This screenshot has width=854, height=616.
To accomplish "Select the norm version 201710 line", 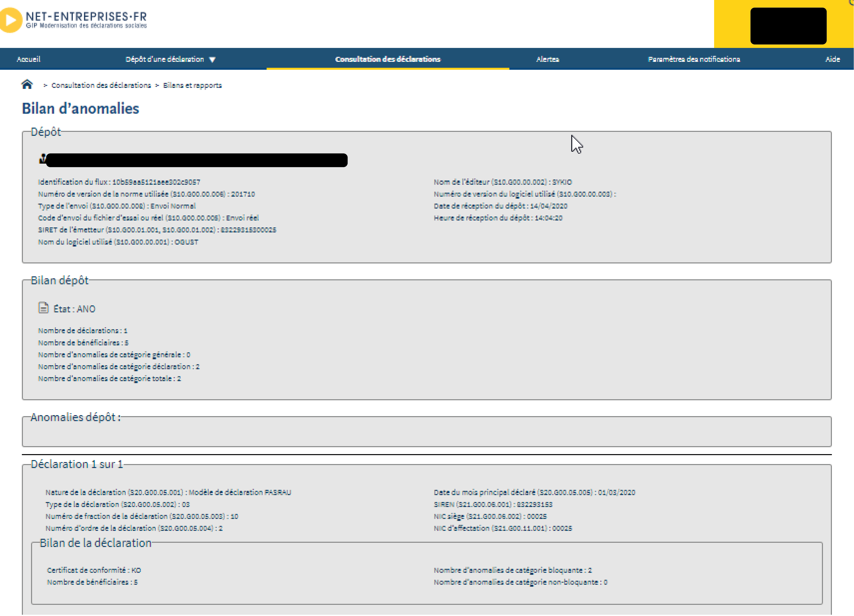I will (147, 194).
